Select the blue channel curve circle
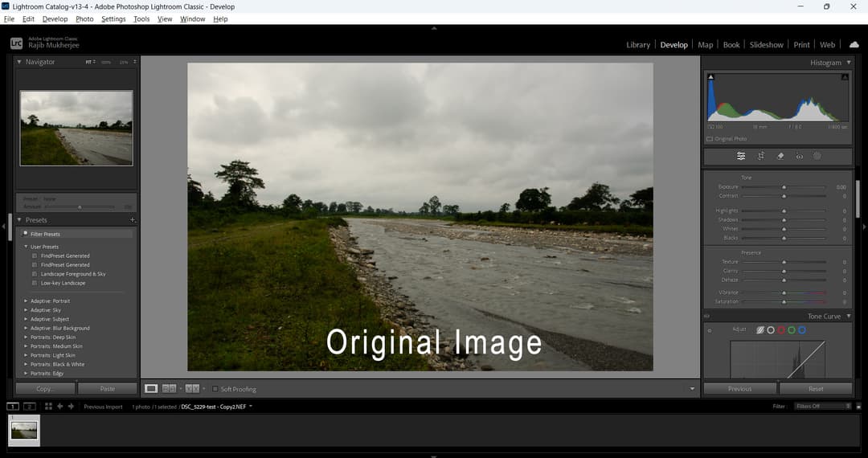 (802, 330)
